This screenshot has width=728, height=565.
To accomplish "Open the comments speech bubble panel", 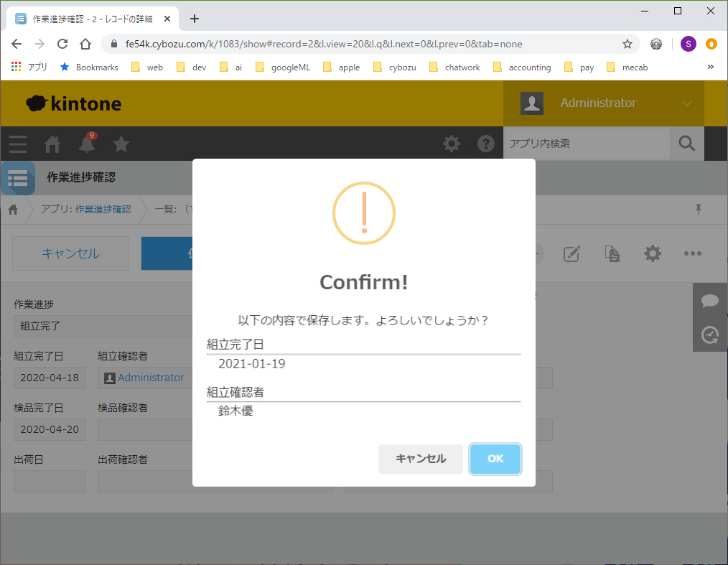I will tap(710, 301).
